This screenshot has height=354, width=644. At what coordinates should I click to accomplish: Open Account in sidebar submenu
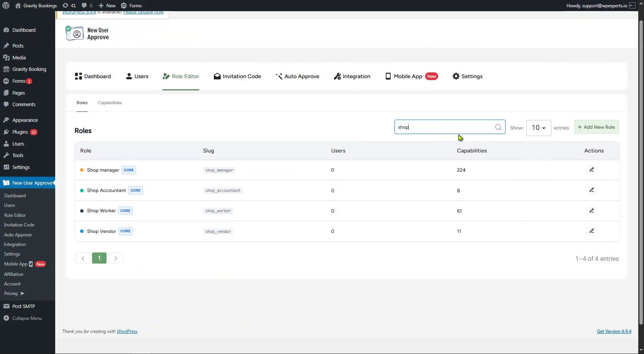point(12,284)
